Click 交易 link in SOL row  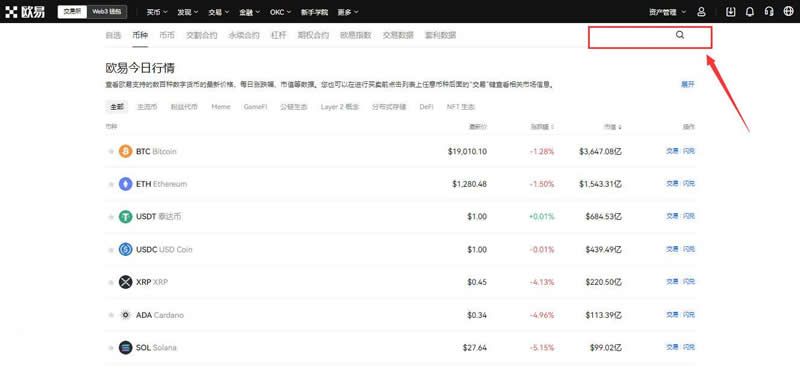tap(672, 348)
